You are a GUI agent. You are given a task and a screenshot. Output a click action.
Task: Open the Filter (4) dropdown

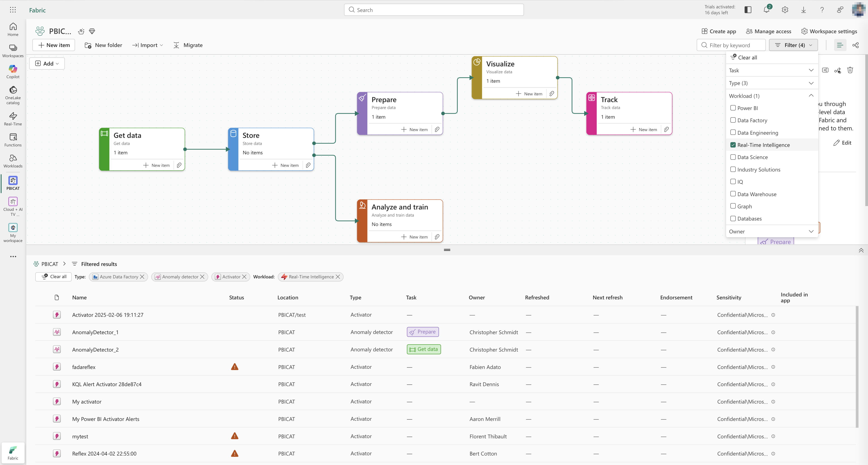(x=793, y=45)
